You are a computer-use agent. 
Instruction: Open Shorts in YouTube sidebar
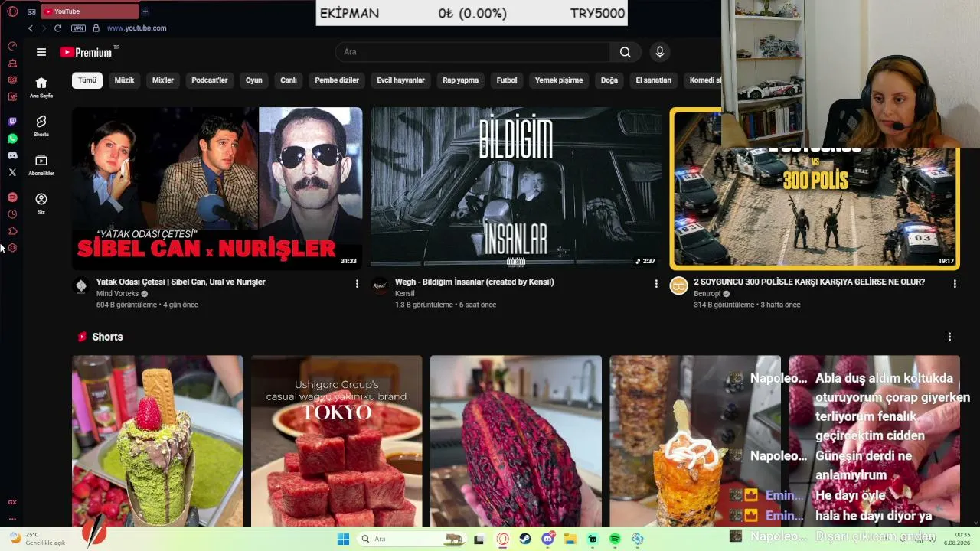pyautogui.click(x=41, y=126)
